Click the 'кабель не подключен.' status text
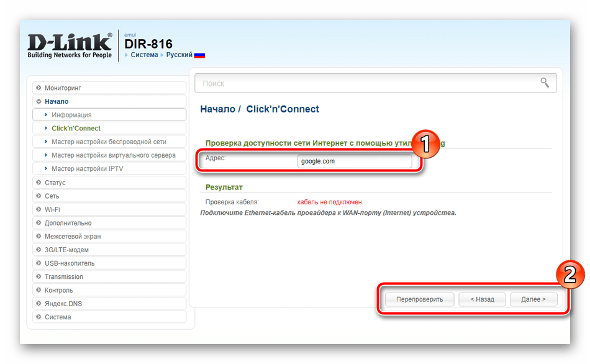The width and height of the screenshot is (590, 364). click(x=330, y=202)
